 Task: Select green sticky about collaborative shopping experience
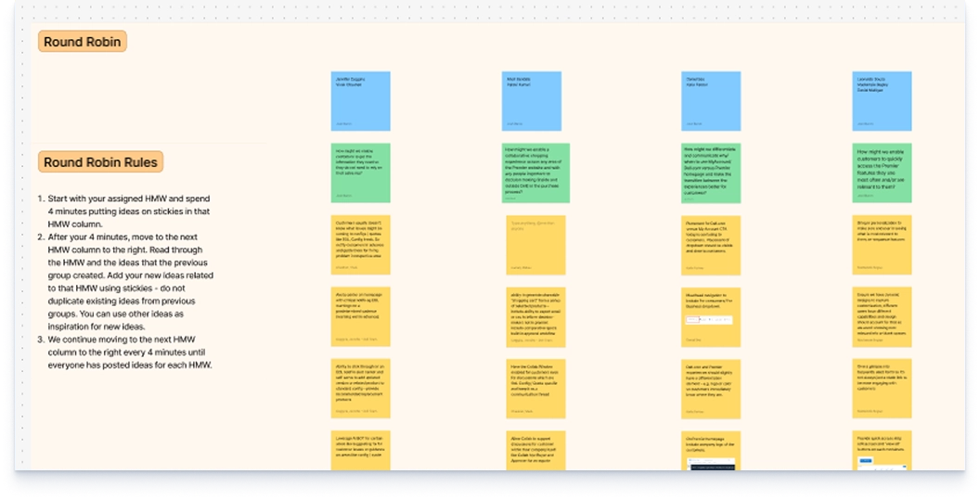click(x=535, y=173)
